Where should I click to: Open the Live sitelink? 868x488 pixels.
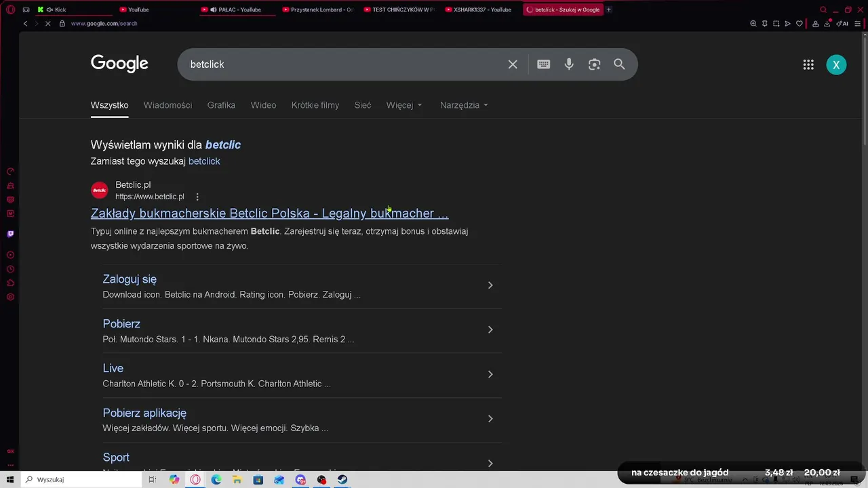coord(113,368)
